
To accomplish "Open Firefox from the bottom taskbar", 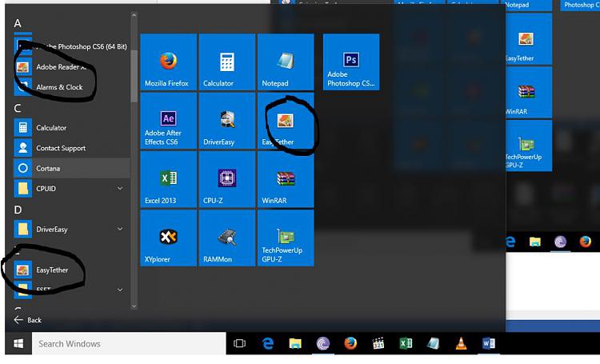I will [x=350, y=343].
